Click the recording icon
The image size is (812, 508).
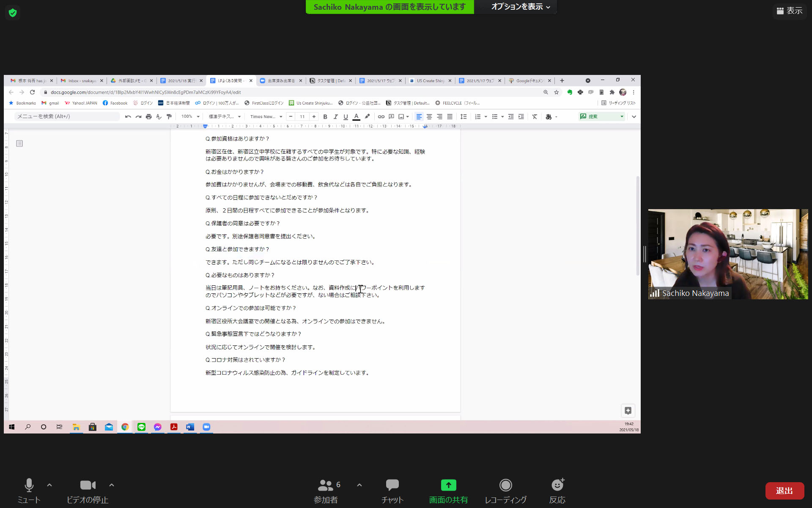(x=505, y=485)
